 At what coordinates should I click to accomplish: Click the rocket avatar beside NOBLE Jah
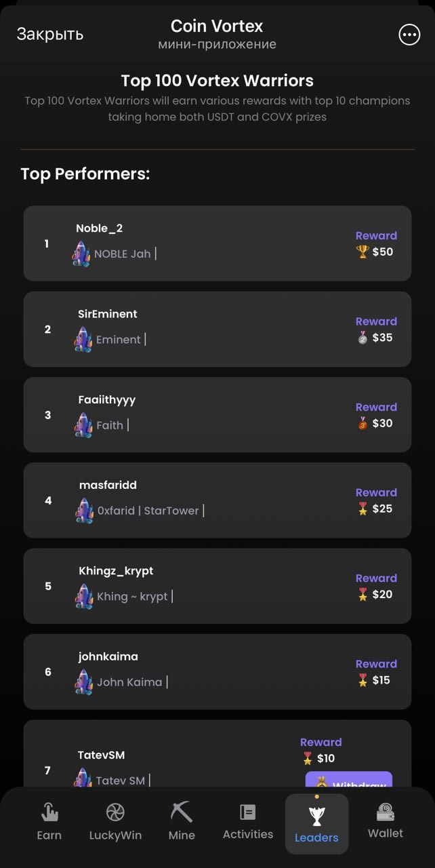click(81, 254)
